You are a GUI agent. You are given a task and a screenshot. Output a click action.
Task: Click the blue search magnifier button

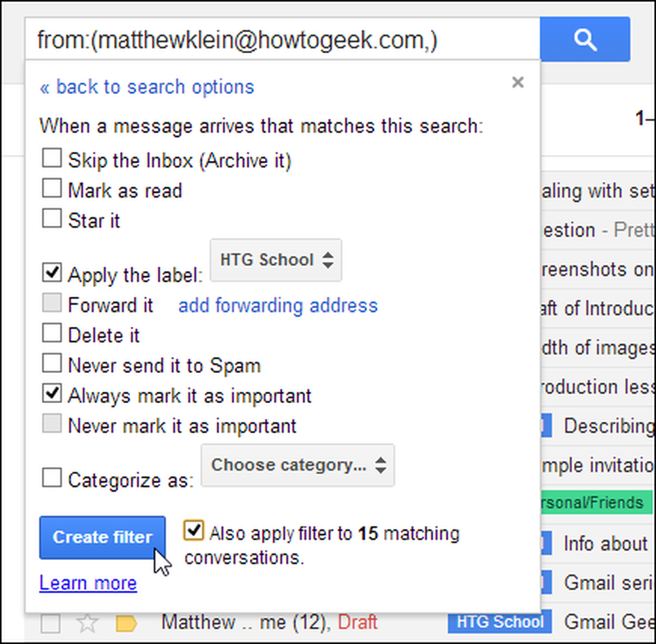pyautogui.click(x=585, y=39)
